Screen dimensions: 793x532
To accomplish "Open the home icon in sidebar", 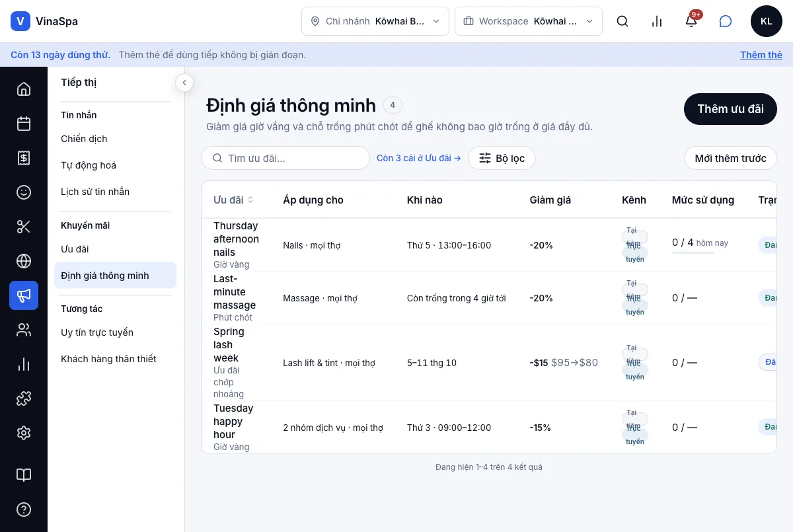I will click(24, 89).
